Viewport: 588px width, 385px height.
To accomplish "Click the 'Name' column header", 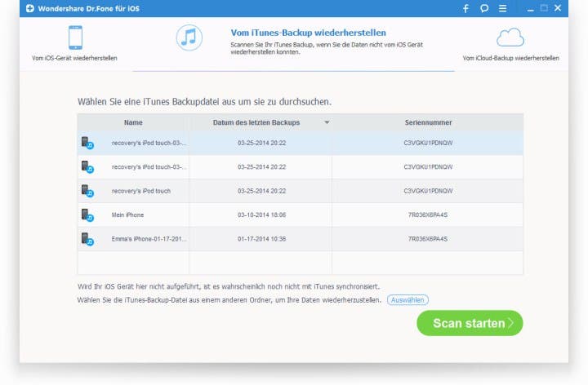I will [133, 122].
